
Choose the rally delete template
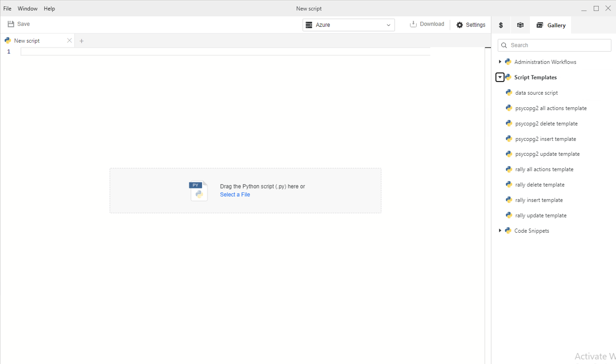539,185
